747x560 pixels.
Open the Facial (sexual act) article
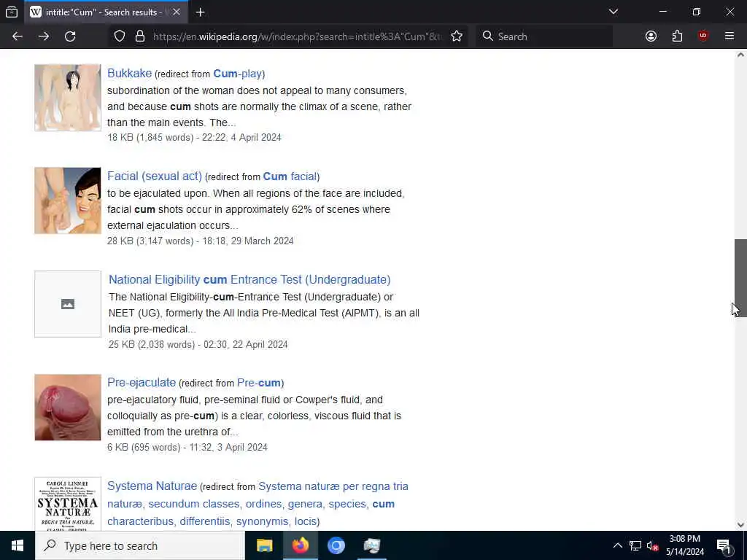pos(155,176)
